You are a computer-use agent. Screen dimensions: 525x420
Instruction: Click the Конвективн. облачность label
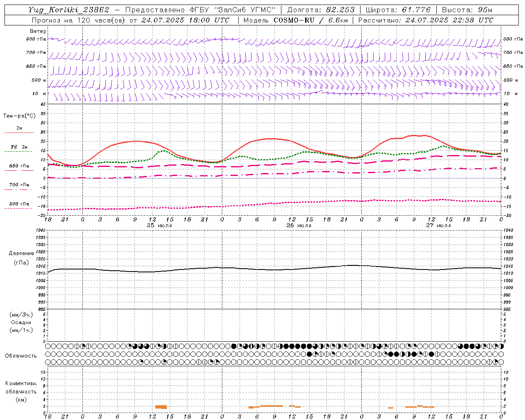point(21,387)
